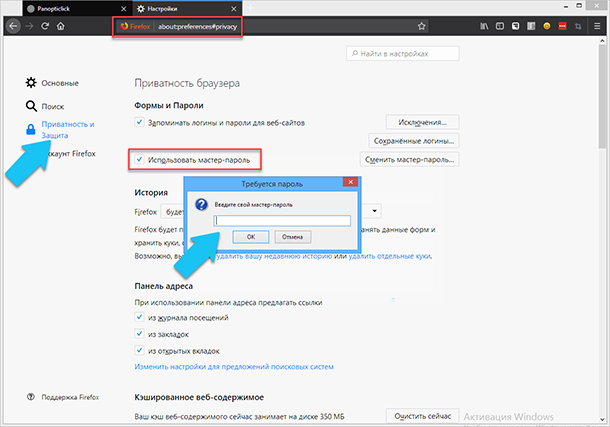The height and width of the screenshot is (427, 610).
Task: Click the red extension icon
Action: (562, 26)
